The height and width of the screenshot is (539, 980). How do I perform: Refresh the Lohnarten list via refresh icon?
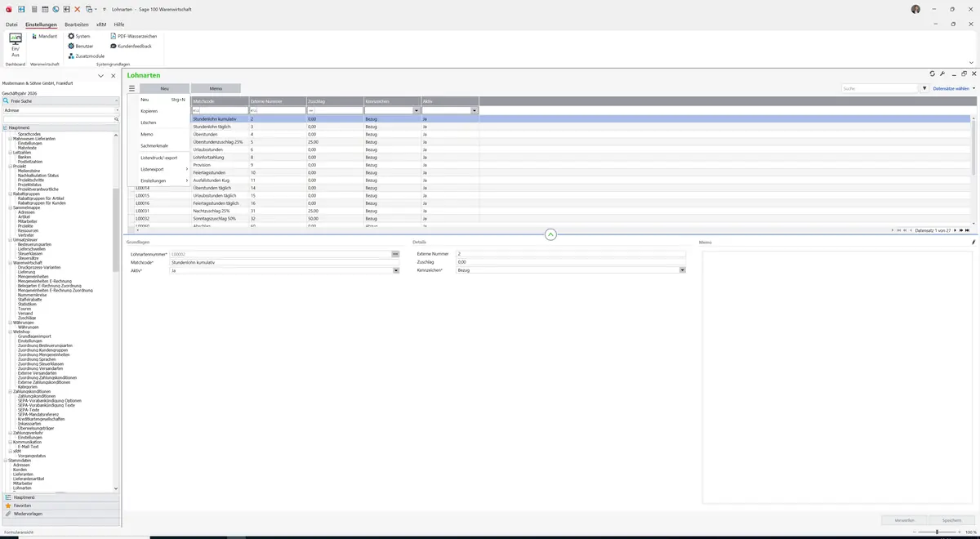(x=933, y=73)
